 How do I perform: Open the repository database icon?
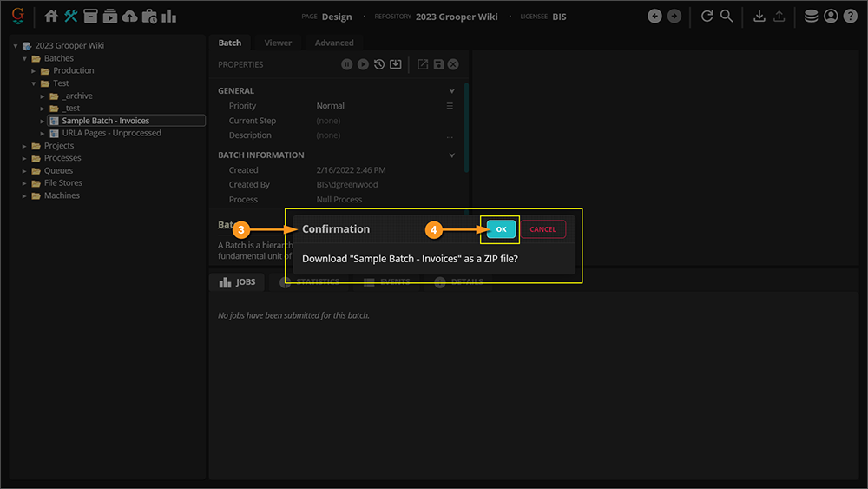(811, 16)
